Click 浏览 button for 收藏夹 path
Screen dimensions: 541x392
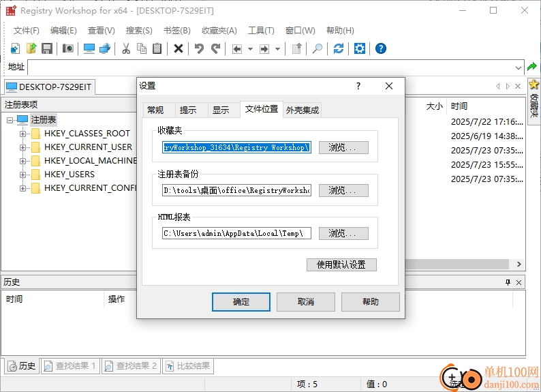343,148
